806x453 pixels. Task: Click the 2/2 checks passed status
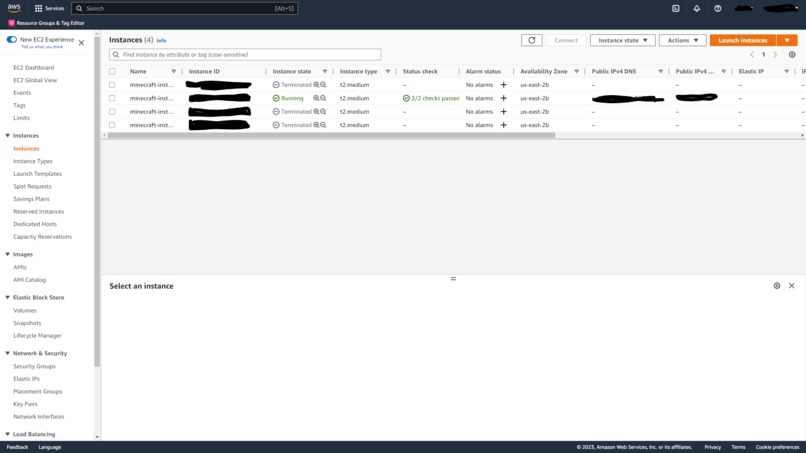click(431, 98)
